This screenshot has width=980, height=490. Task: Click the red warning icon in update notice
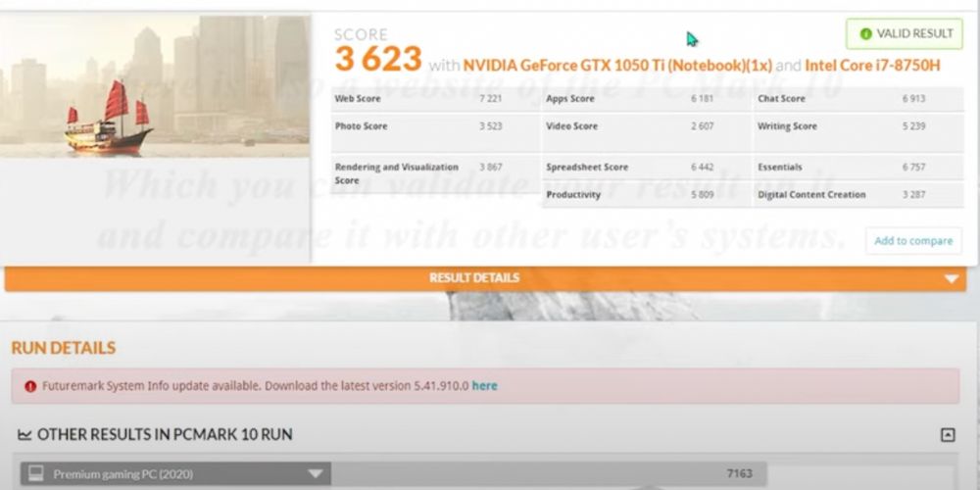(30, 386)
